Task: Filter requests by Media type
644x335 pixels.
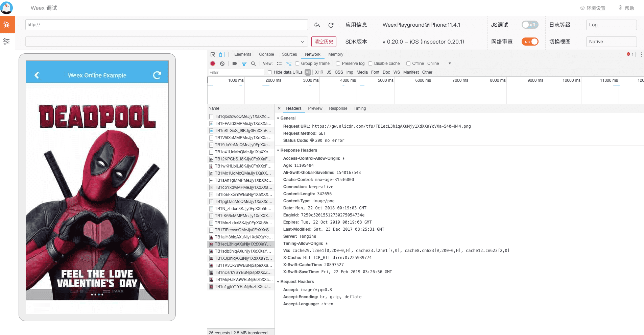Action: tap(362, 72)
